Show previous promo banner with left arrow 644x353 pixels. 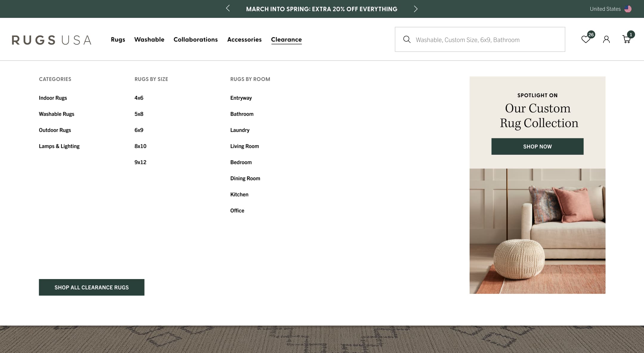[x=228, y=8]
